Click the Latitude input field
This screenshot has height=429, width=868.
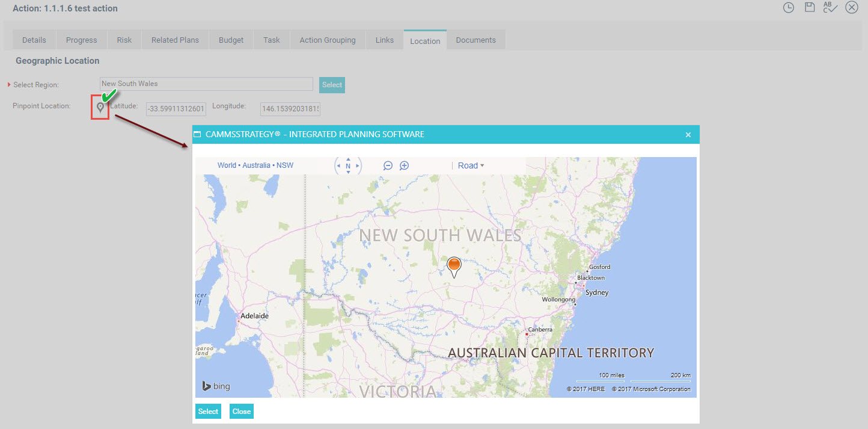(176, 109)
